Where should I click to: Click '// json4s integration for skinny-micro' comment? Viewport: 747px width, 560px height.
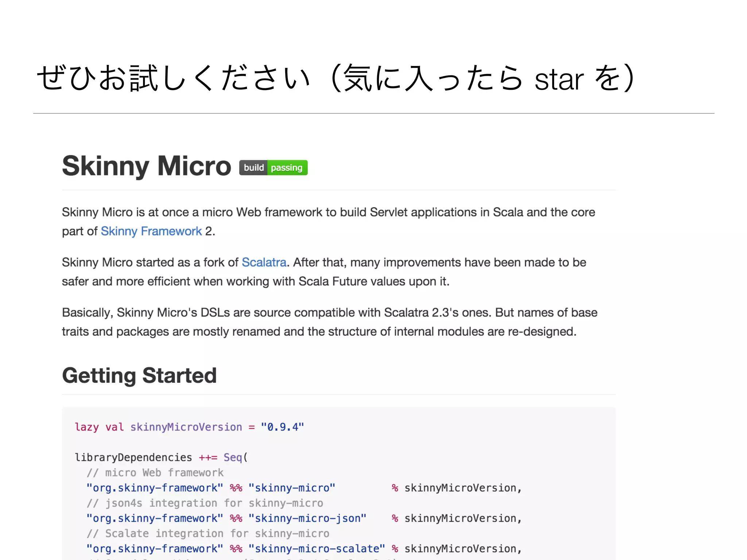pos(205,503)
